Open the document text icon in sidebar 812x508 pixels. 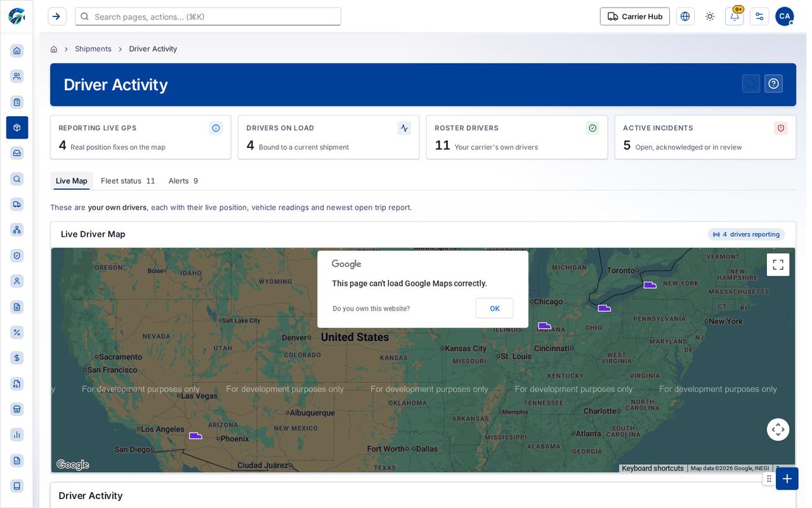tap(17, 307)
